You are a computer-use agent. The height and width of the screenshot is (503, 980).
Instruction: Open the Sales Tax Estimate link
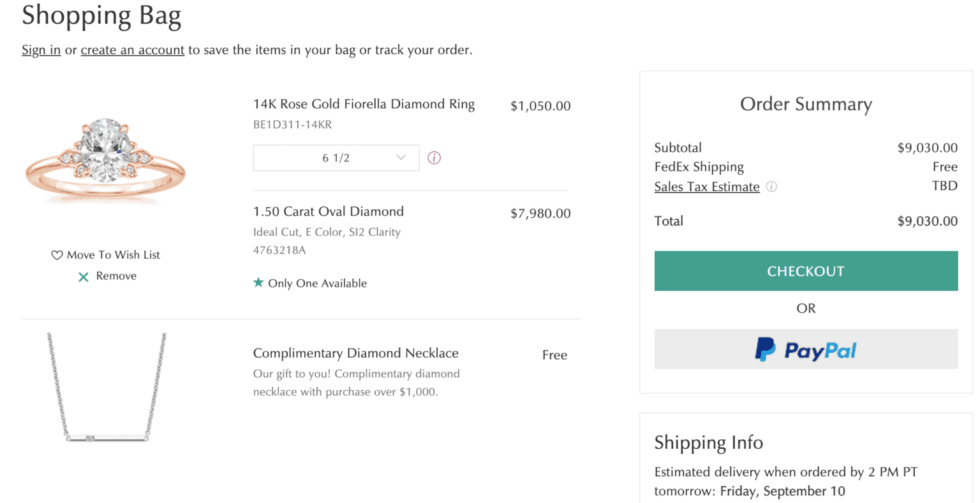706,187
